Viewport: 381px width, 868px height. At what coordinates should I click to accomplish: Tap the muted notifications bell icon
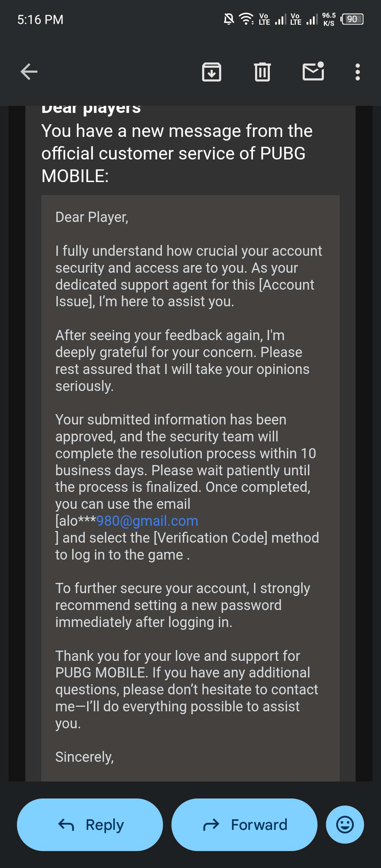coord(229,19)
